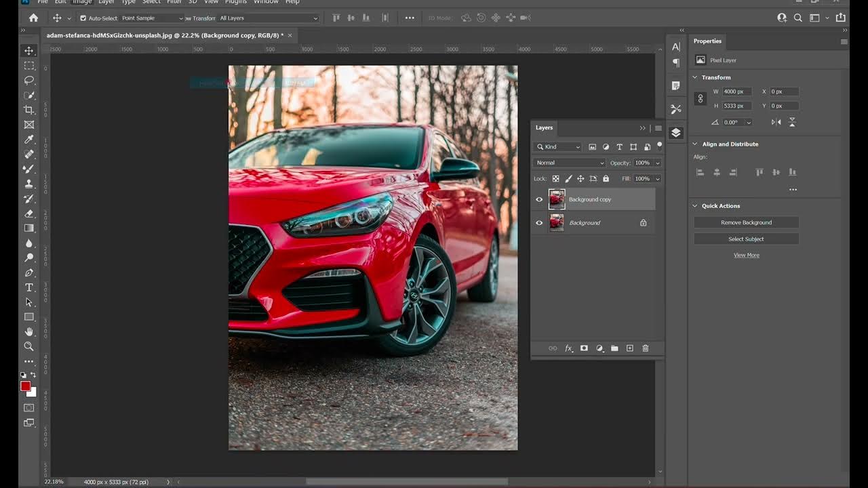The image size is (868, 488).
Task: Click the foreground red color swatch
Action: 25,386
